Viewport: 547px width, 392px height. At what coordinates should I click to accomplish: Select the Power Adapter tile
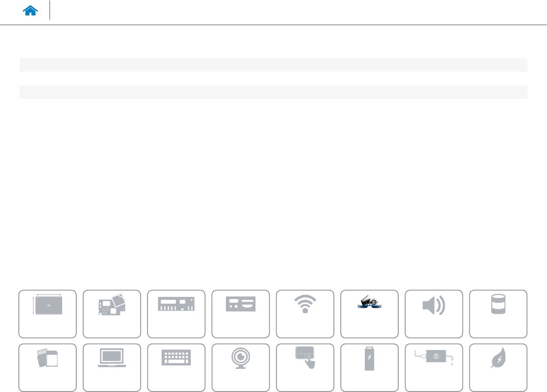434,368
